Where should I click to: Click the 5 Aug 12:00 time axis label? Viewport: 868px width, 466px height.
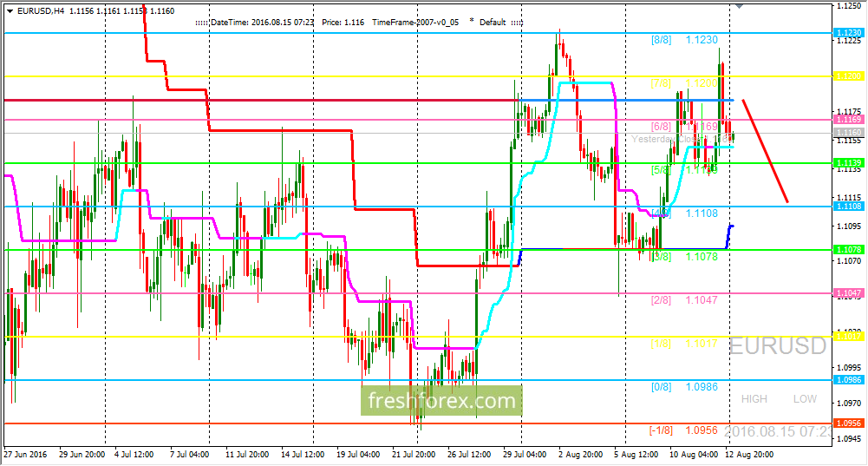coord(636,455)
